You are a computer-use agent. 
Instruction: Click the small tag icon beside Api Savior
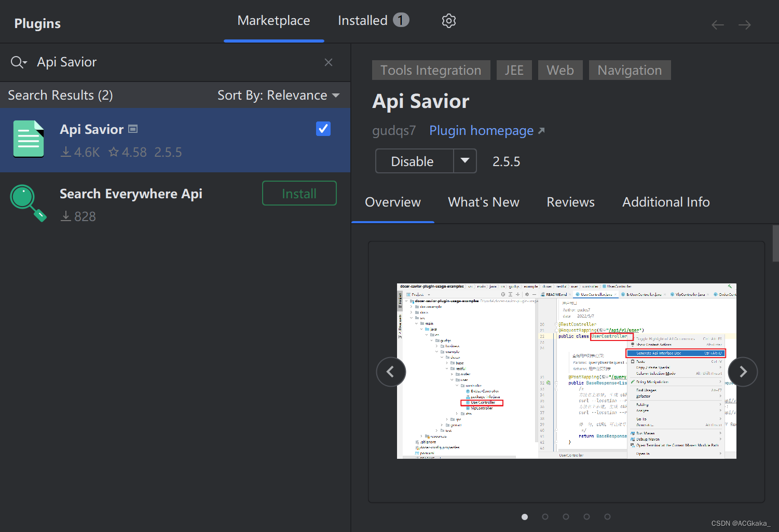133,129
